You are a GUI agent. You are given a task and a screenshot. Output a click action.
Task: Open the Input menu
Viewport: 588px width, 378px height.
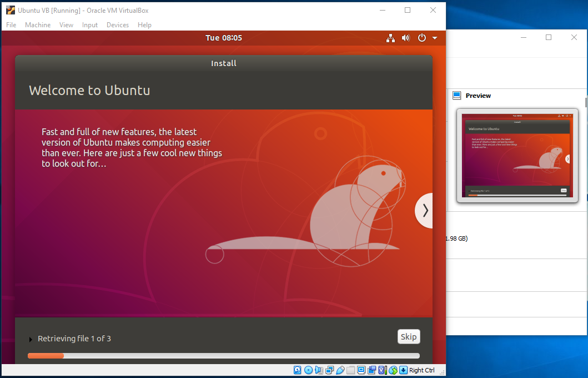point(90,25)
